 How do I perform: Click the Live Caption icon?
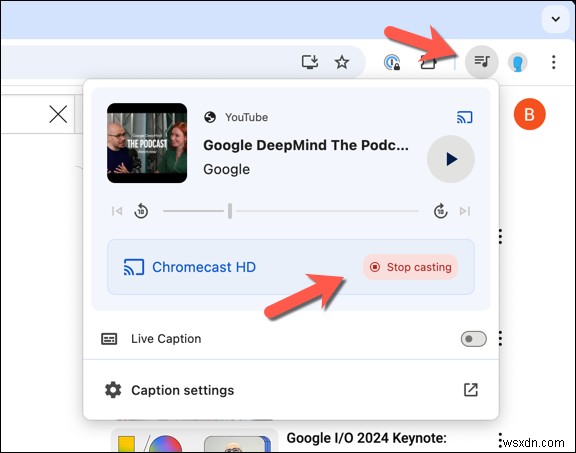click(109, 339)
